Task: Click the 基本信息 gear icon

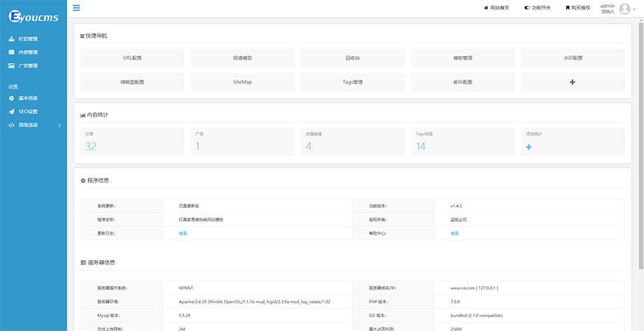Action: [x=11, y=98]
